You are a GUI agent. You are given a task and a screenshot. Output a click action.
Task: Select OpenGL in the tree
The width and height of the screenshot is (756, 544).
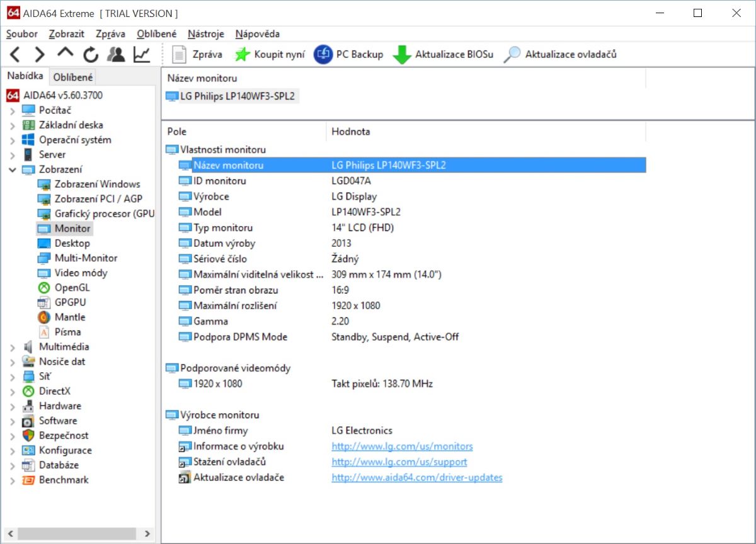point(72,288)
